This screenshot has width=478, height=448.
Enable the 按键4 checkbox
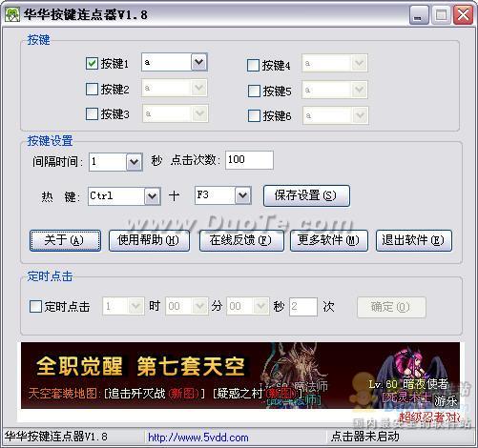tap(253, 66)
